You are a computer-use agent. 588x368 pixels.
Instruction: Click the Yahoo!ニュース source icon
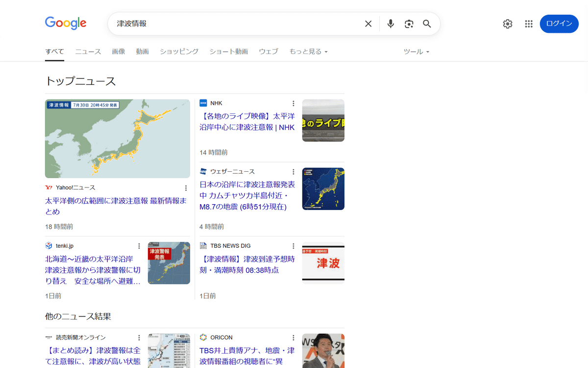(x=49, y=187)
